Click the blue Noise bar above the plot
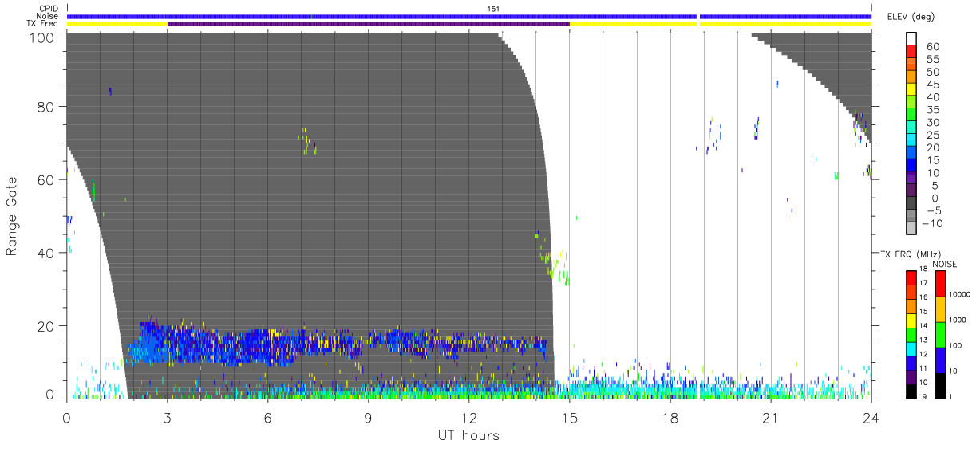 coord(469,16)
